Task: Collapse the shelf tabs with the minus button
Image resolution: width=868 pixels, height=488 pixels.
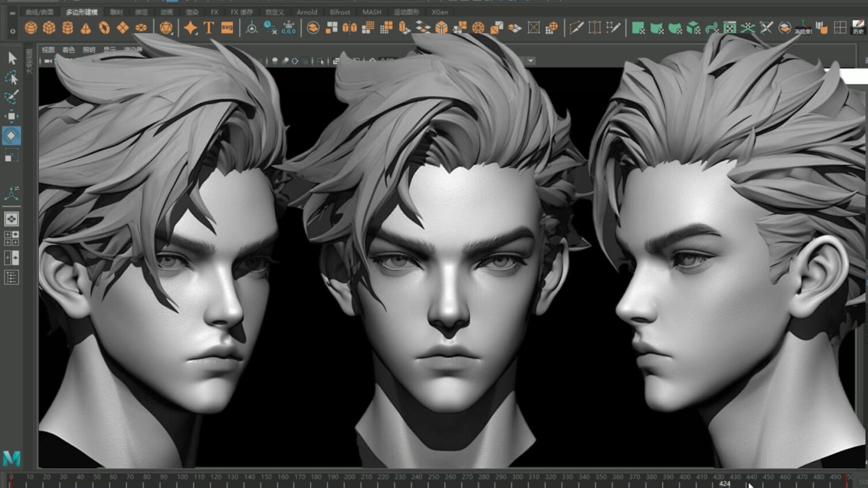Action: pyautogui.click(x=13, y=13)
